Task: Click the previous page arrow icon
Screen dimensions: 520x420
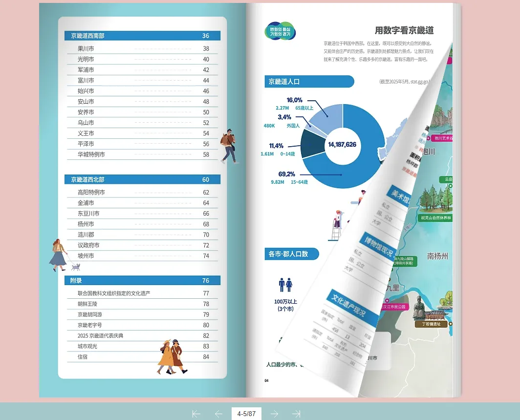Action: coord(218,414)
